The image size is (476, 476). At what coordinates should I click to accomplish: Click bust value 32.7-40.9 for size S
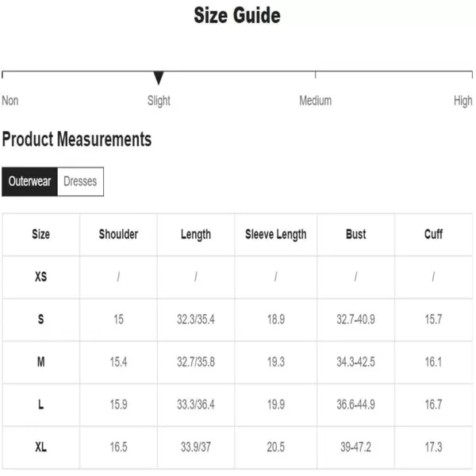click(x=355, y=320)
